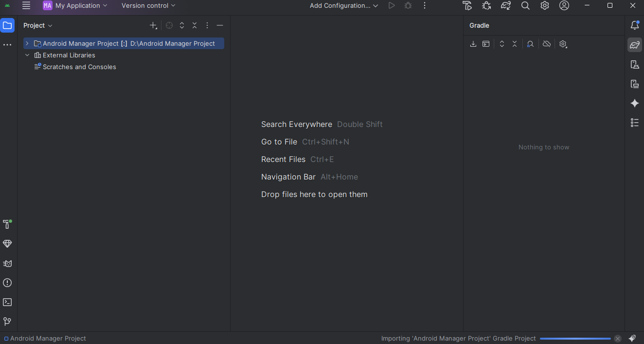Viewport: 644px width, 344px height.
Task: Open the Gemini sparkle assistant panel
Action: (634, 103)
